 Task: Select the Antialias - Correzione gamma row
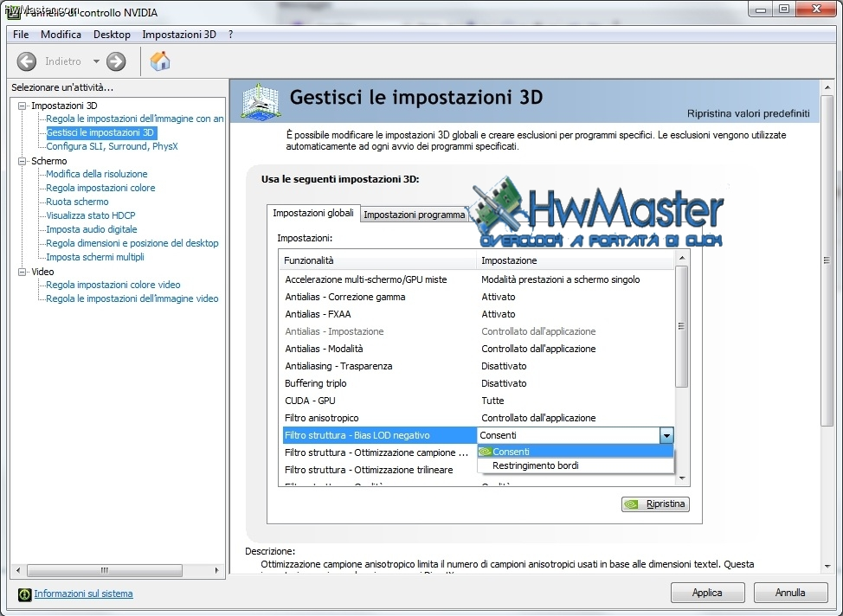tap(478, 297)
